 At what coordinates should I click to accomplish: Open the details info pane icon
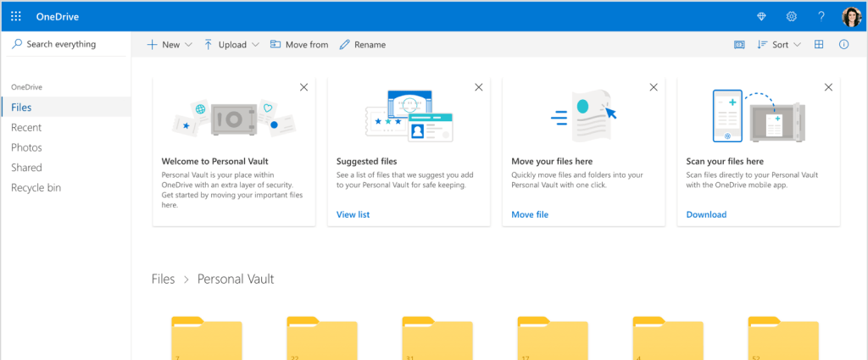pyautogui.click(x=843, y=45)
